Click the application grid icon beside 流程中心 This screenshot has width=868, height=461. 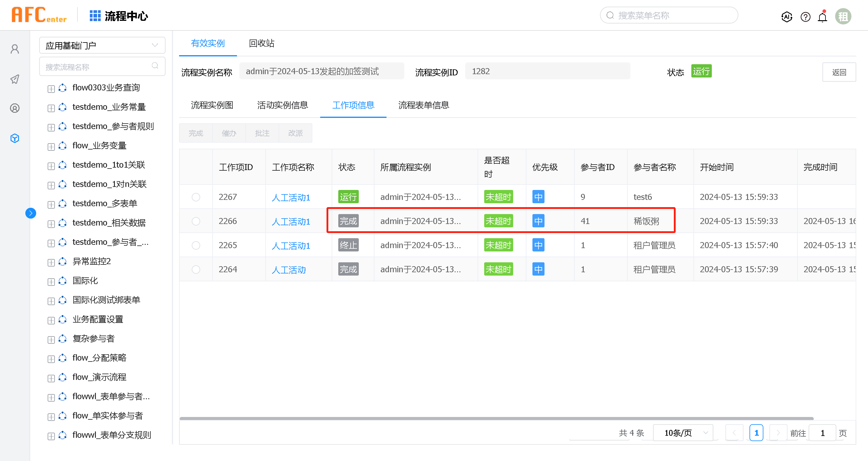95,16
